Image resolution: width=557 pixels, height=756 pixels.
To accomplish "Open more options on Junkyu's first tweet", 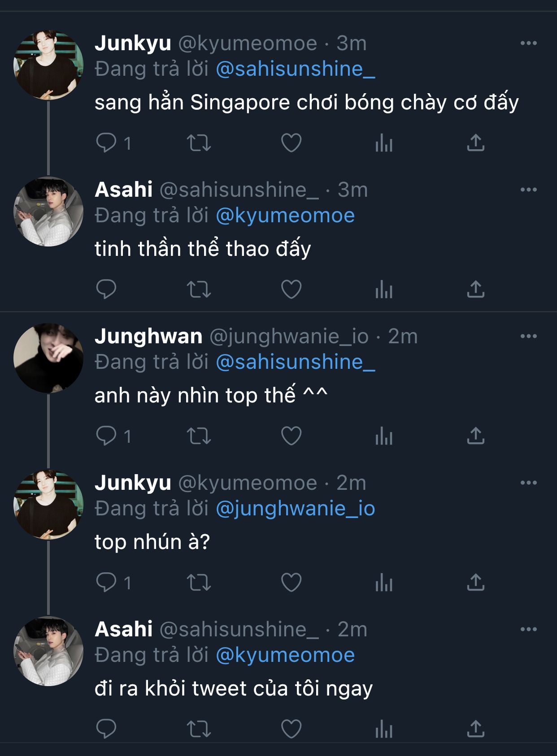I will (x=529, y=43).
